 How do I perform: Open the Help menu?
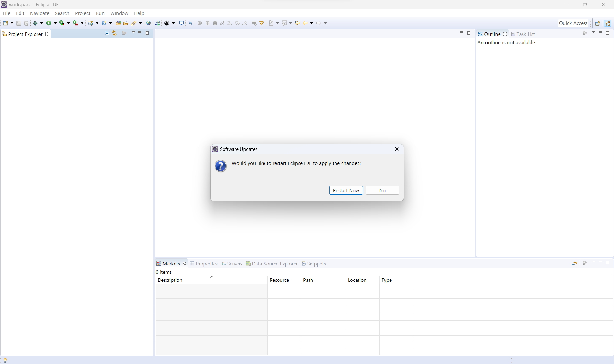[139, 13]
